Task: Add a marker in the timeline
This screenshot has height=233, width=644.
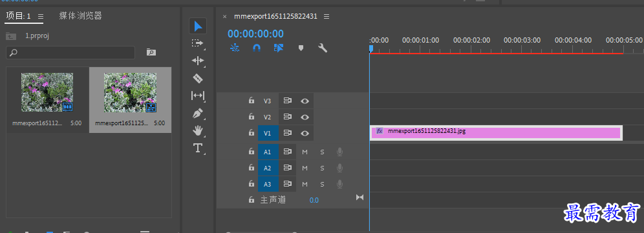Action: 301,48
